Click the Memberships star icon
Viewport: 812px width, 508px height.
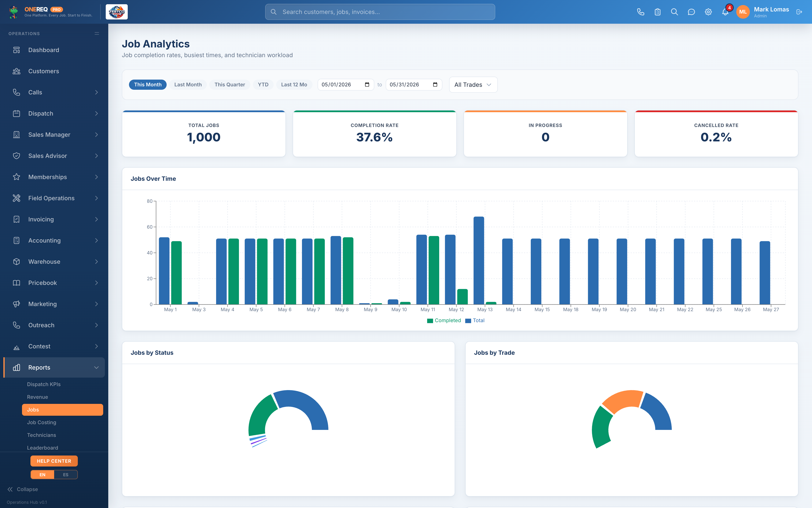tap(16, 177)
